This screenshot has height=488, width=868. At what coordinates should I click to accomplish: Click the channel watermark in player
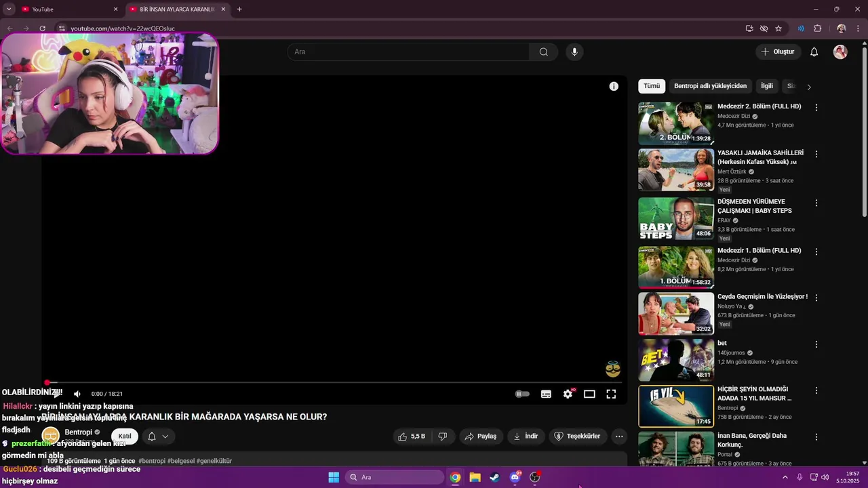coord(613,369)
